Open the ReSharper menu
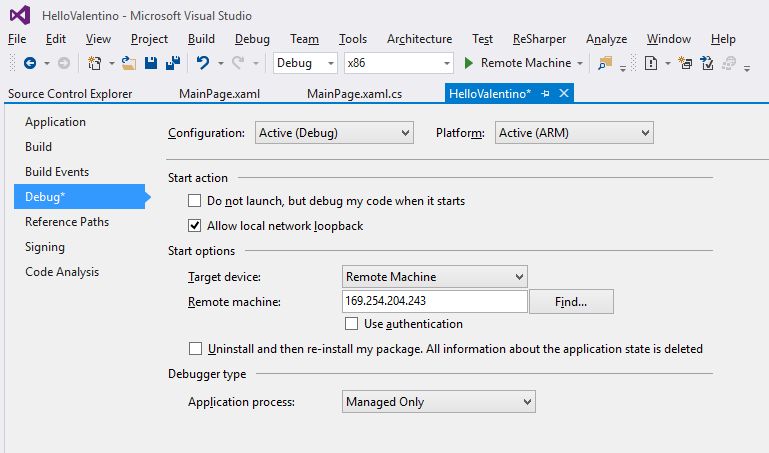Screen dimensions: 769x453 click(539, 39)
